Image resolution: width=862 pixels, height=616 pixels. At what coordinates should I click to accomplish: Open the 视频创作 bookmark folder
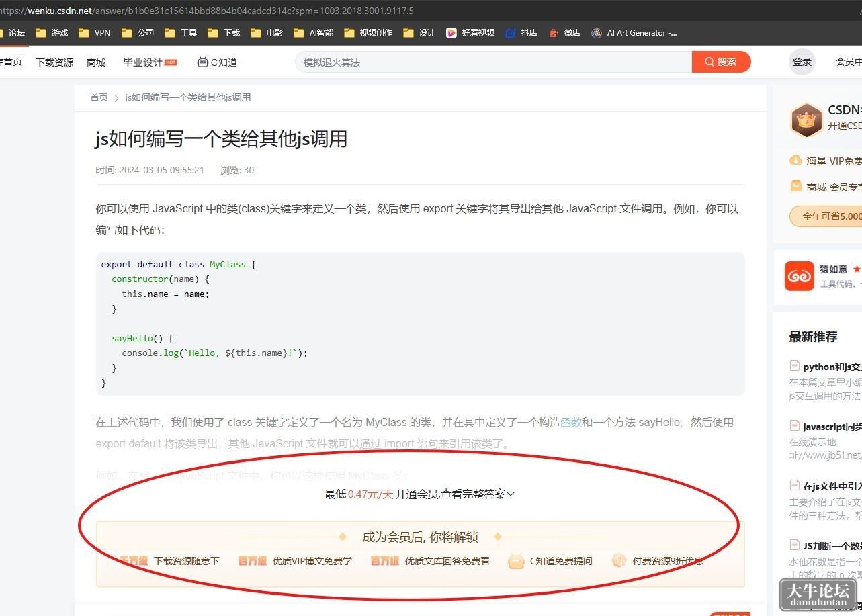(368, 32)
